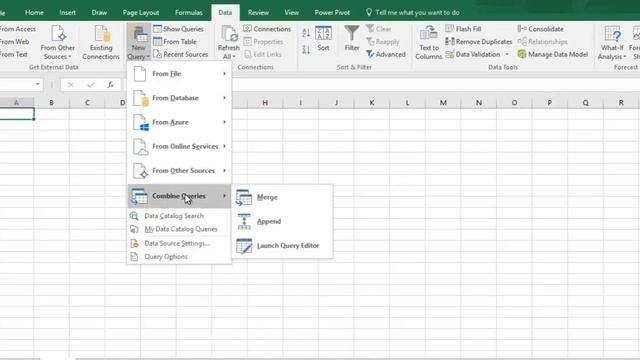This screenshot has height=360, width=640.
Task: Click Show Queries
Action: [x=178, y=29]
